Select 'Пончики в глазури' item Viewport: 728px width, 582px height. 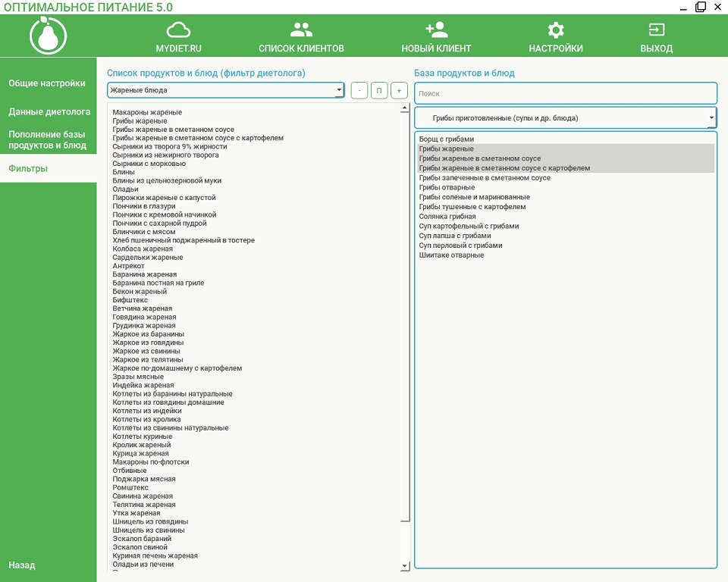tap(144, 206)
